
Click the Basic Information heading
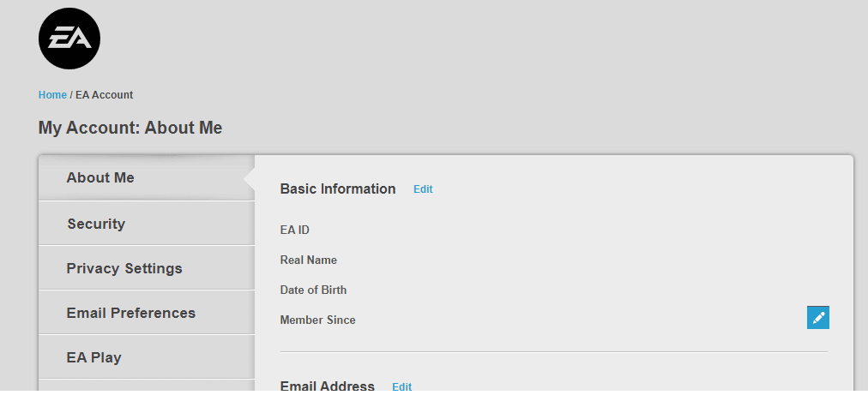pyautogui.click(x=338, y=189)
